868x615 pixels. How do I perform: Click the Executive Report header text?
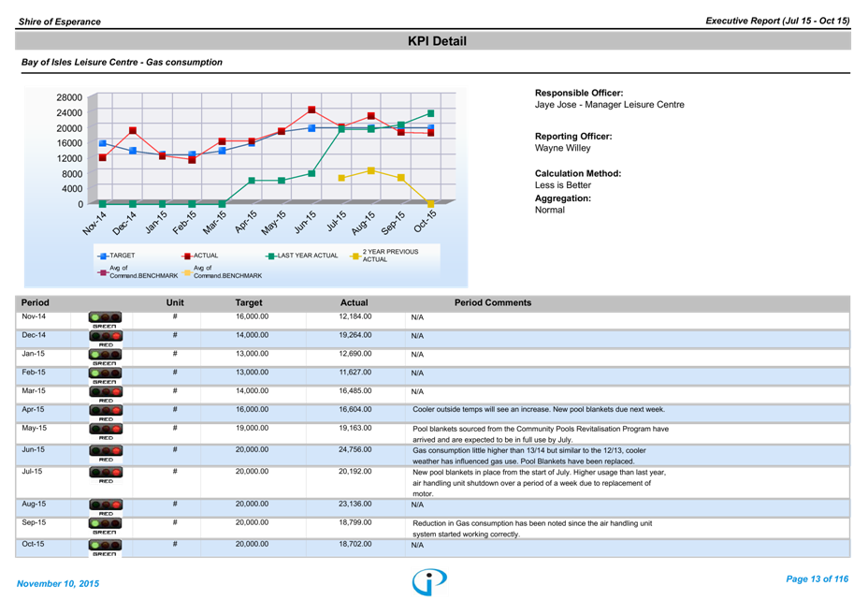coord(777,21)
